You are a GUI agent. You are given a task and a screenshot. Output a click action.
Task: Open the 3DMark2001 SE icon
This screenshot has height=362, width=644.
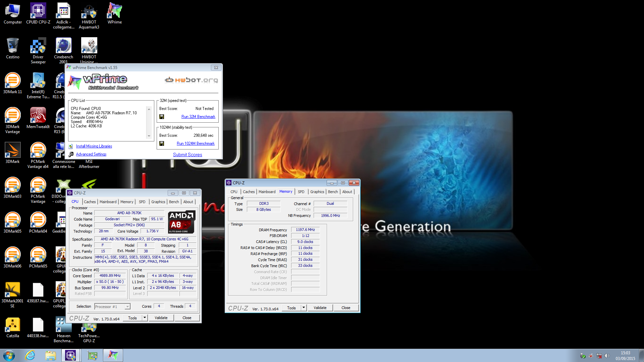[13, 295]
